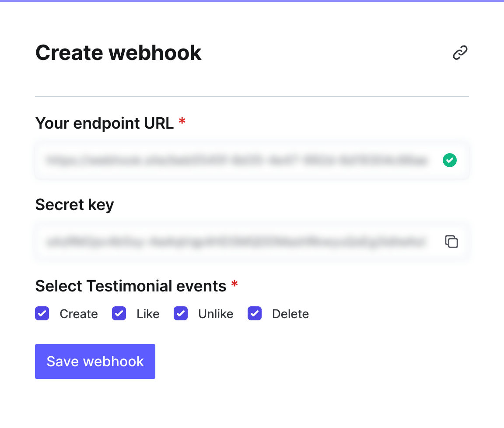Click the link icon beside Create webhook
This screenshot has width=504, height=428.
(460, 53)
